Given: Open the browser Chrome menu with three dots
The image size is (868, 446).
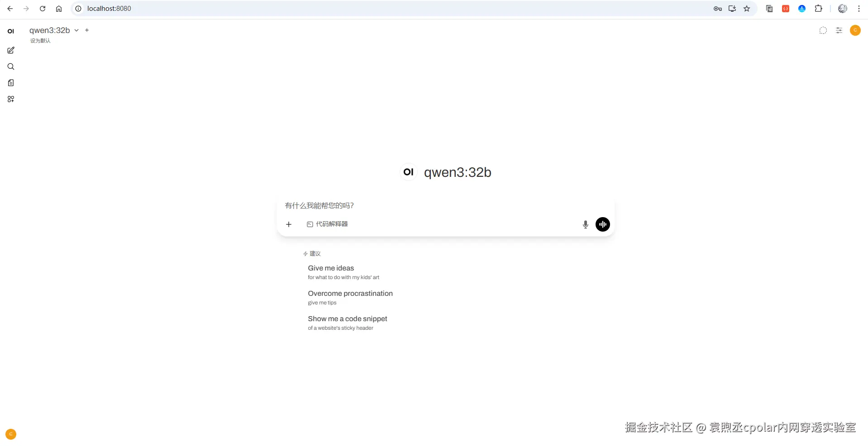Looking at the screenshot, I should point(858,9).
